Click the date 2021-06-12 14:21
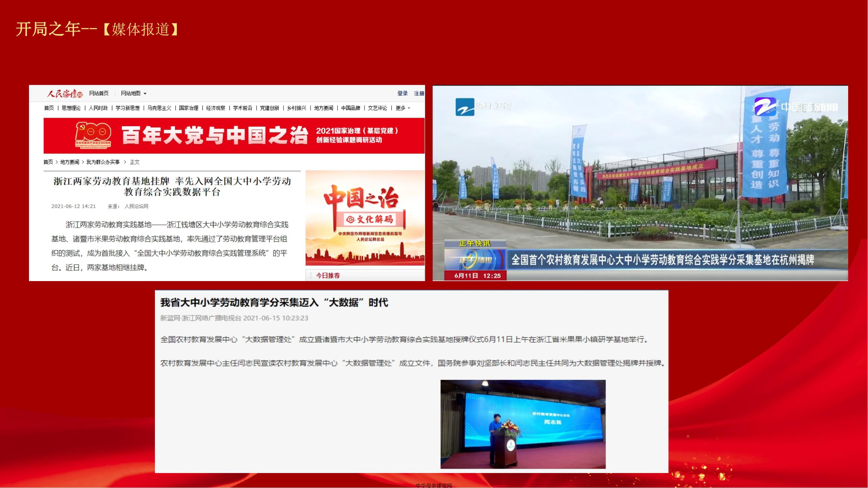868x488 pixels. coord(74,206)
